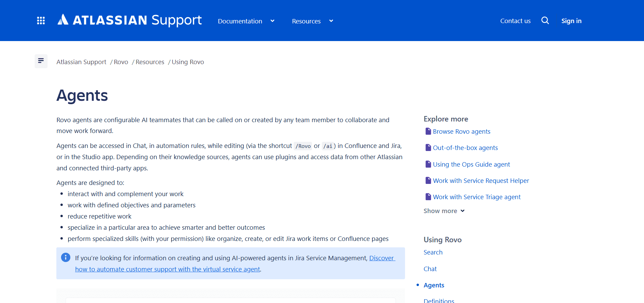The image size is (644, 303).
Task: Click the info icon in the blue note panel
Action: pos(66,258)
